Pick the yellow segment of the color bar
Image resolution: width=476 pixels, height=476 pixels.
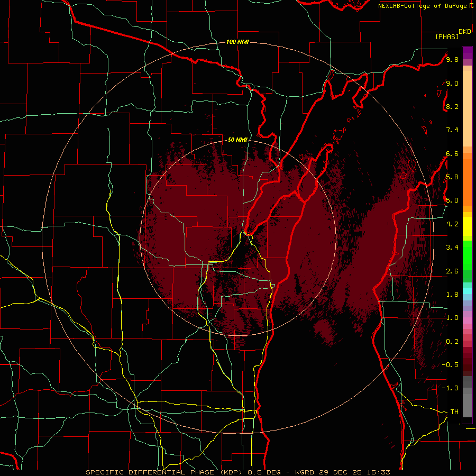(467, 226)
